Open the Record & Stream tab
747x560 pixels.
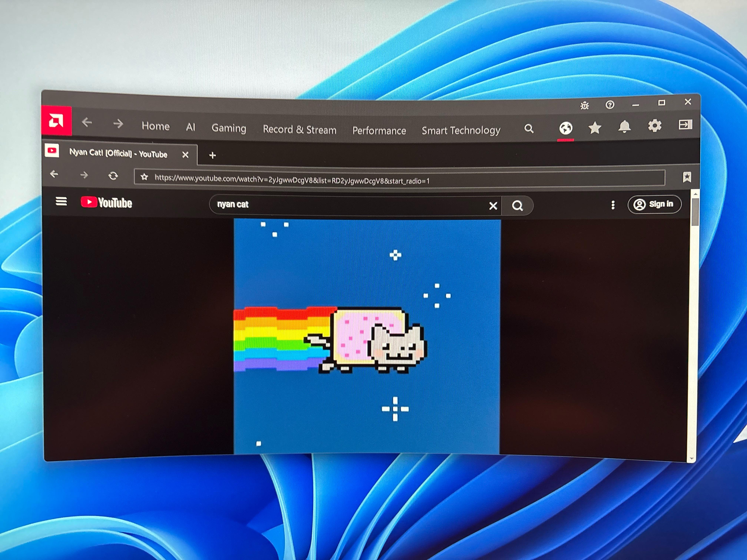tap(300, 130)
